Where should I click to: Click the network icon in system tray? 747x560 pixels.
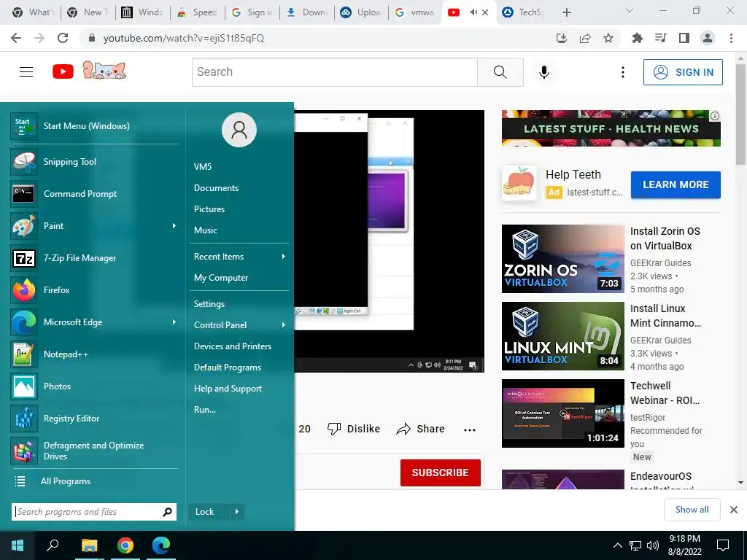[x=635, y=545]
